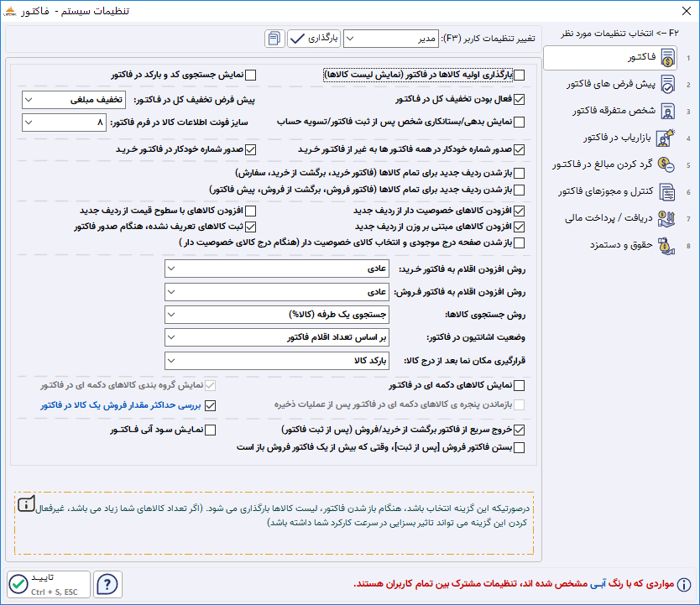This screenshot has height=605, width=700.
Task: Toggle بررسی حداکثر مقدار فروش یک کالا
Action: click(211, 405)
